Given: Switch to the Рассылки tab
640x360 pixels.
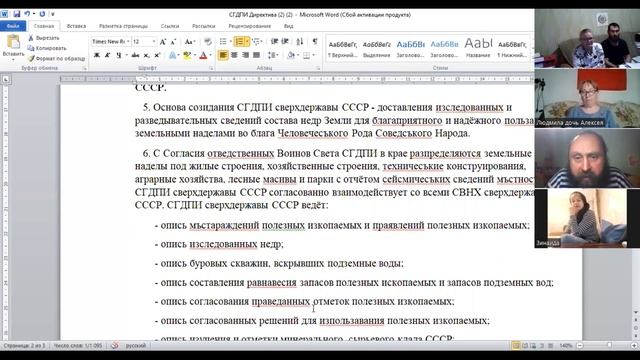Looking at the screenshot, I should (203, 26).
